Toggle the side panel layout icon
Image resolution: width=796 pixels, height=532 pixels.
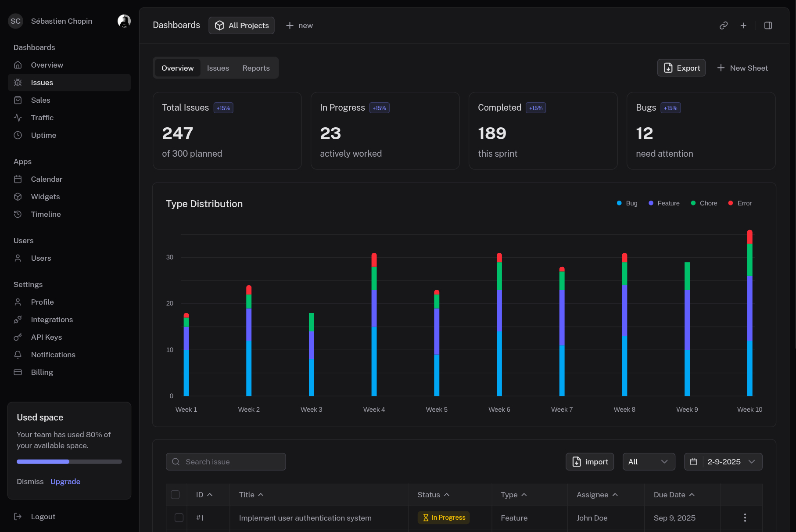tap(768, 25)
